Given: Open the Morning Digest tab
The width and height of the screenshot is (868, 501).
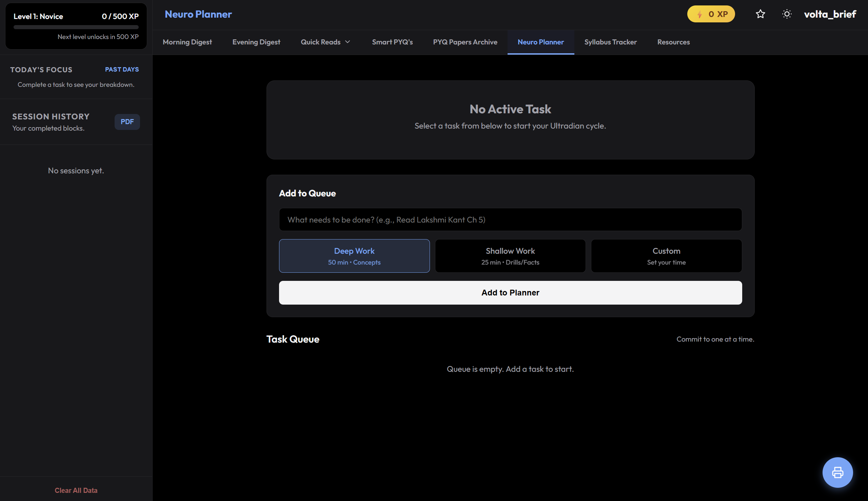Looking at the screenshot, I should [187, 42].
